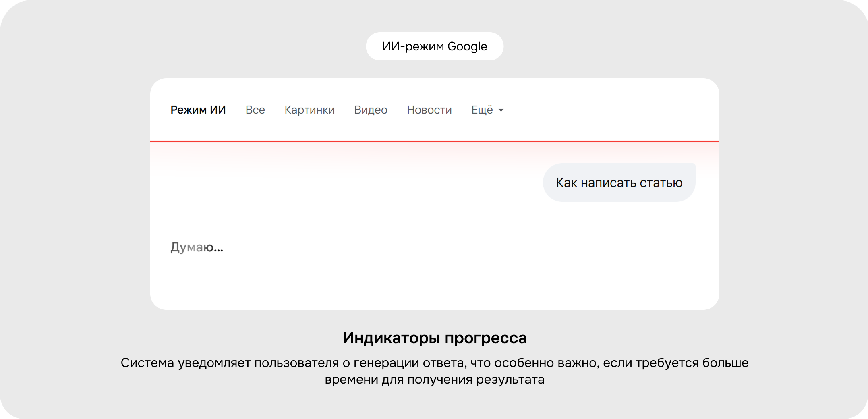Select the Картинки navigation link
Screen dimensions: 868x419
click(310, 110)
